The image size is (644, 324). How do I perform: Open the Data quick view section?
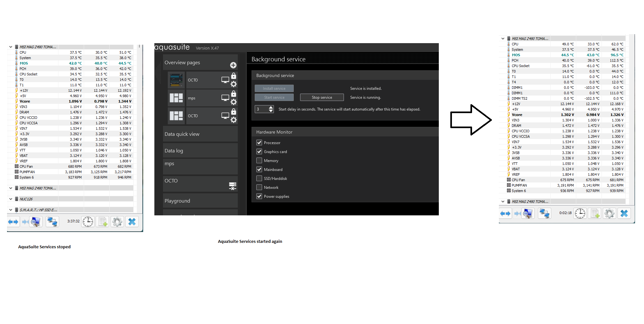(200, 134)
